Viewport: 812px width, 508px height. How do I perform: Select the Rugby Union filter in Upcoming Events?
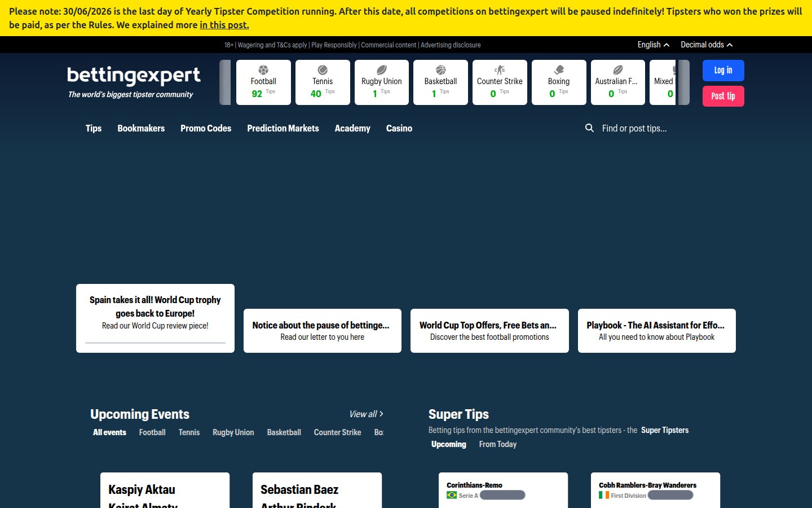(x=233, y=432)
